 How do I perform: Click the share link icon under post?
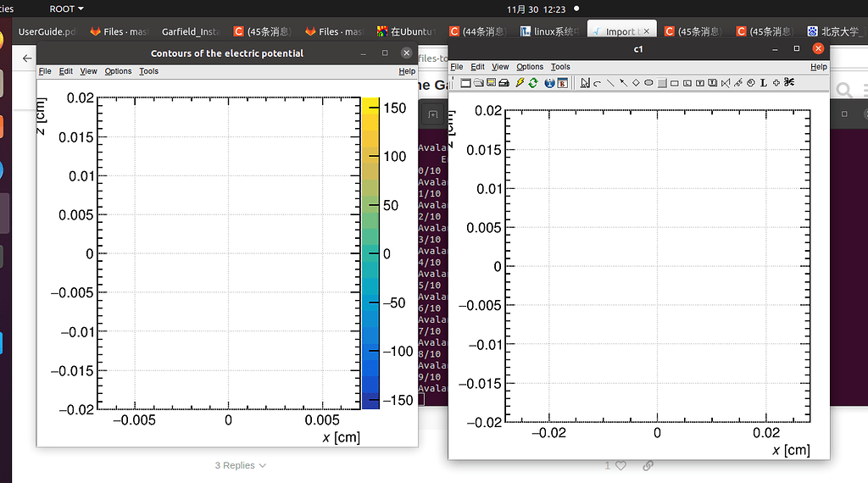coord(648,465)
